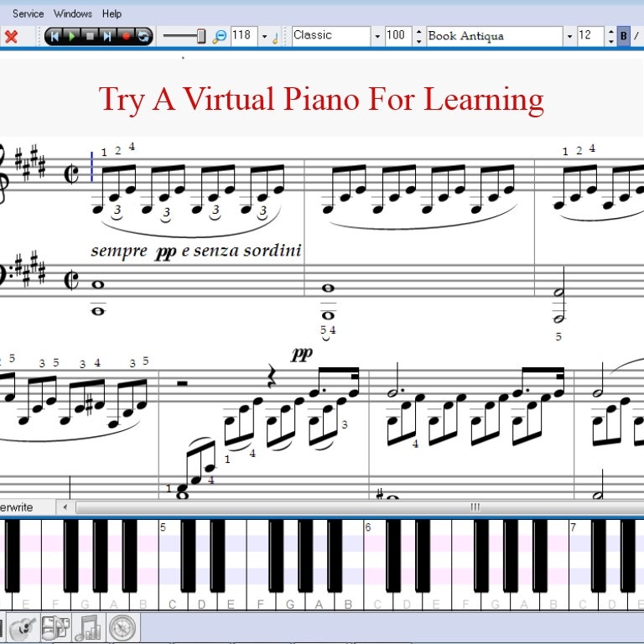Click the quarter rest in second system
This screenshot has width=644, height=644.
click(x=271, y=376)
